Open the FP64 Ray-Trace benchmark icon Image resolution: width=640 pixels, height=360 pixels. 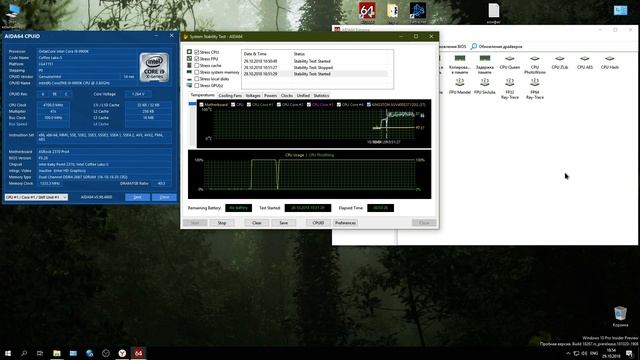(x=535, y=82)
